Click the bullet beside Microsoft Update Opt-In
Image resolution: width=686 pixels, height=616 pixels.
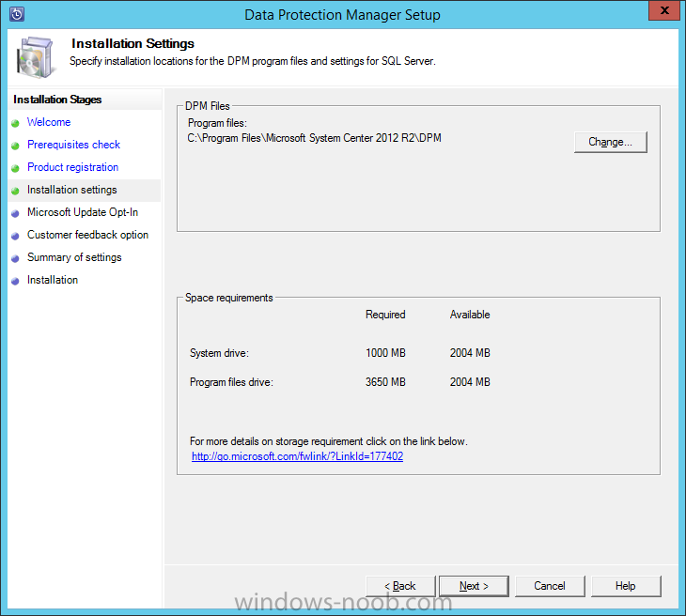15,213
